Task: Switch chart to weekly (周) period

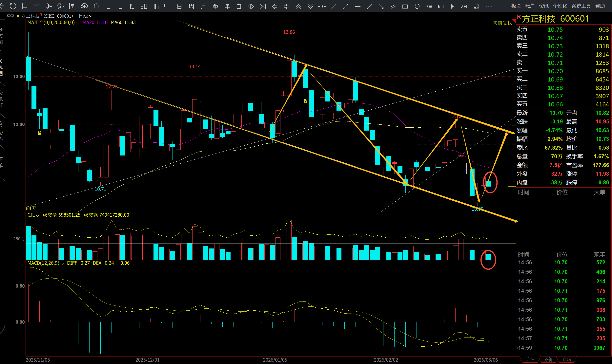Action: coord(191,6)
